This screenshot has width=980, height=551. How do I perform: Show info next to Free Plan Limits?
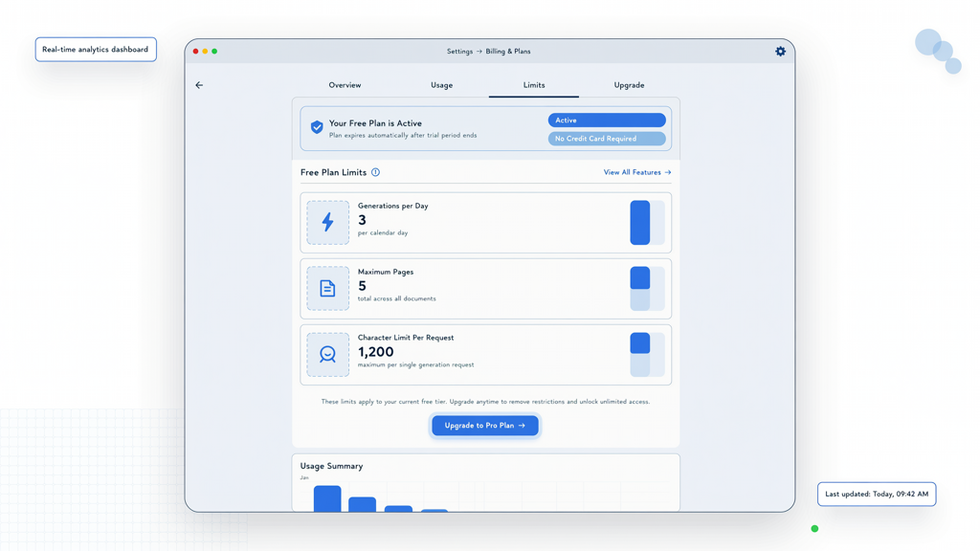coord(375,172)
